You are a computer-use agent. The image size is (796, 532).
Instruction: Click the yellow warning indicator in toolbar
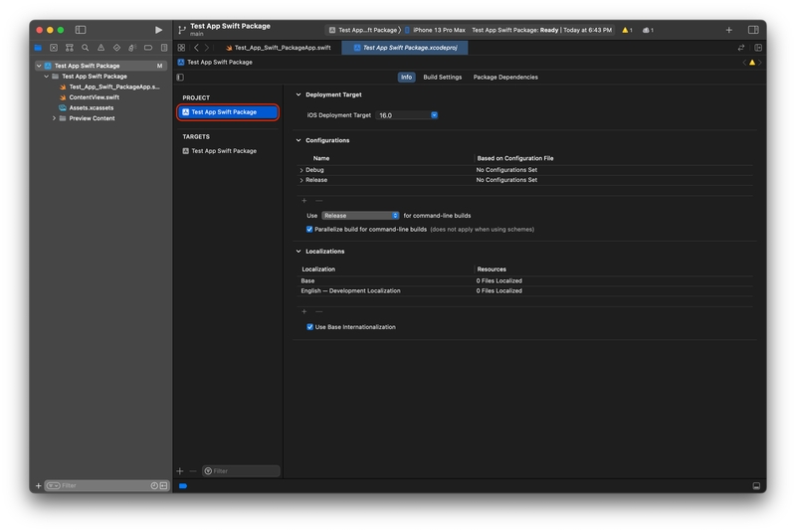click(627, 30)
